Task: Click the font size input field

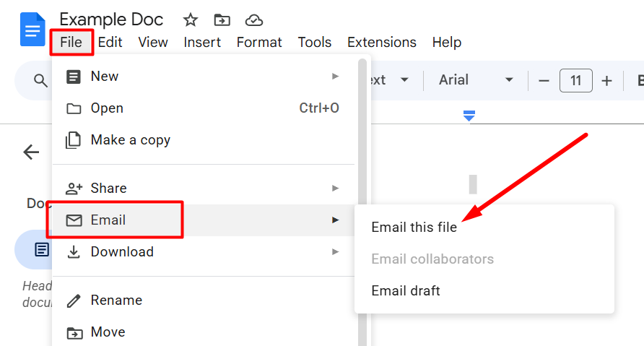Action: click(x=575, y=80)
